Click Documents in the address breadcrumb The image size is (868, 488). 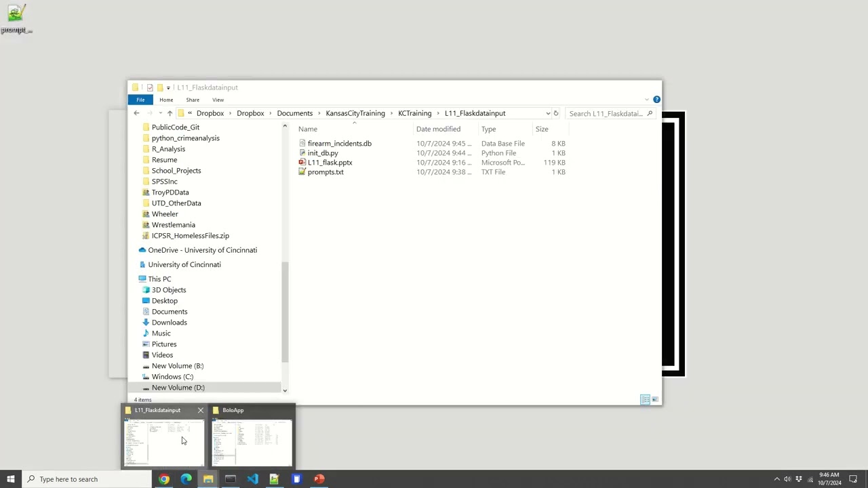[294, 113]
